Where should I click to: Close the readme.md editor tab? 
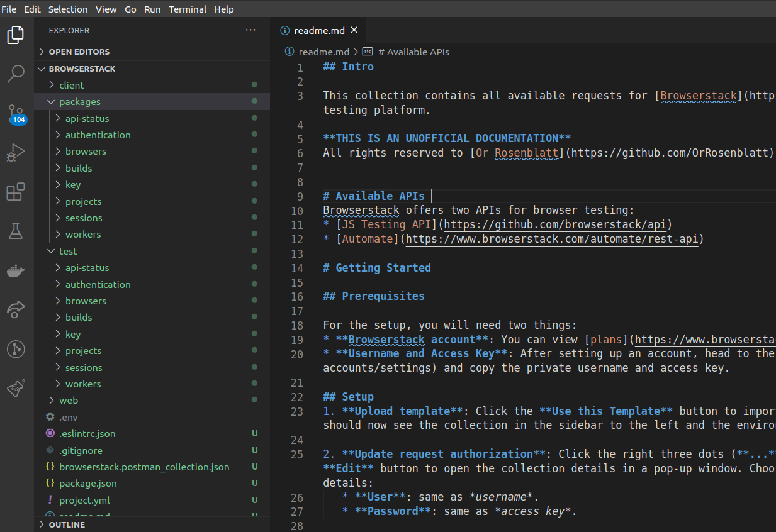point(354,30)
